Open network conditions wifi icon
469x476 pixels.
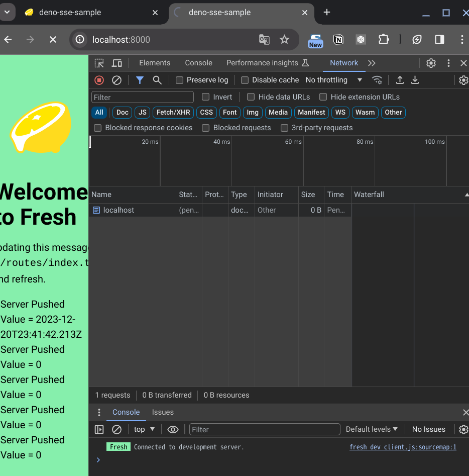(x=377, y=80)
